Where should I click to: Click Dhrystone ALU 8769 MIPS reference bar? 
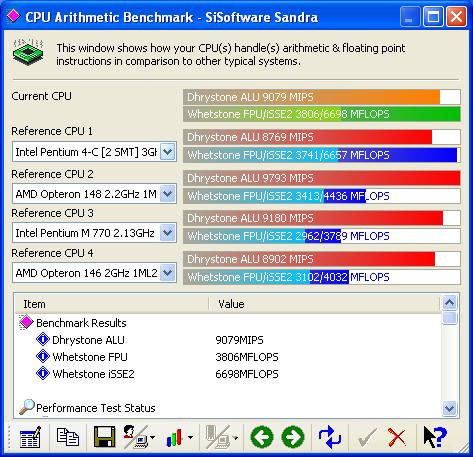[322, 137]
